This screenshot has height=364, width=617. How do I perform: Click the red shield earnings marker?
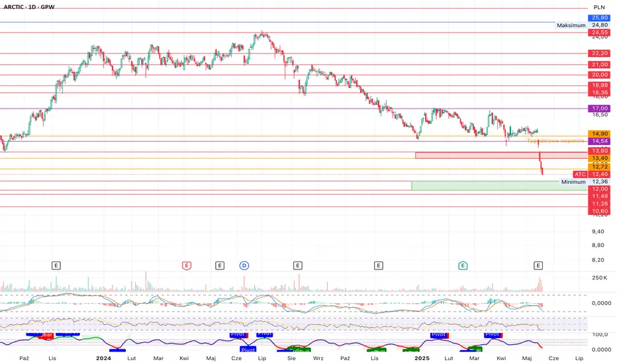click(x=187, y=265)
